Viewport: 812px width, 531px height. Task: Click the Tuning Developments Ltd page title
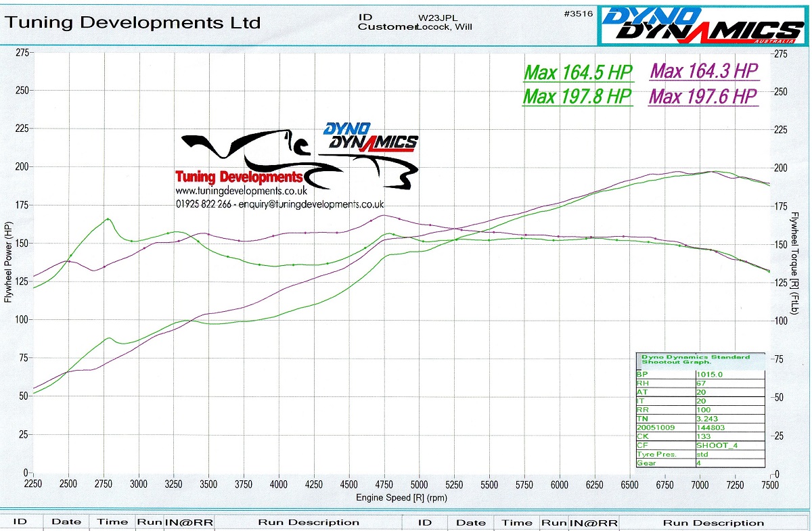pos(133,22)
